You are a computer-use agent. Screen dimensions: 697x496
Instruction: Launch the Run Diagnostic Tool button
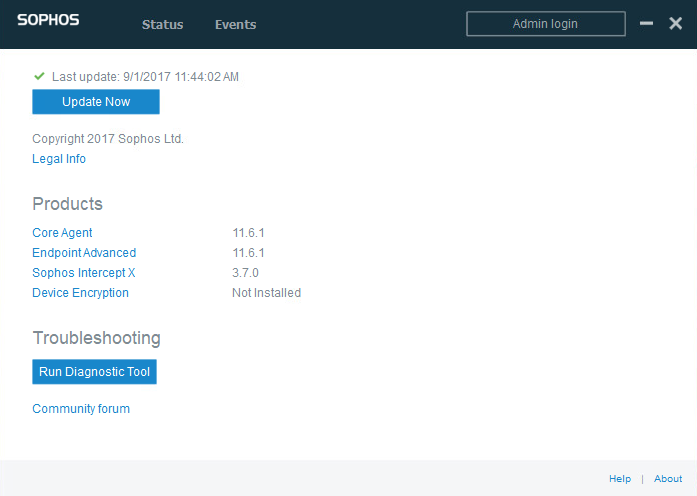pyautogui.click(x=94, y=372)
